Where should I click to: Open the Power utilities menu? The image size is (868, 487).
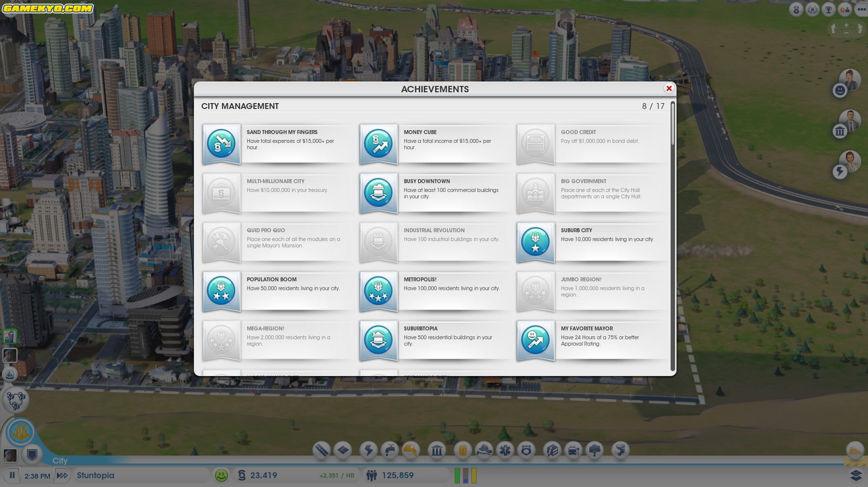point(368,450)
